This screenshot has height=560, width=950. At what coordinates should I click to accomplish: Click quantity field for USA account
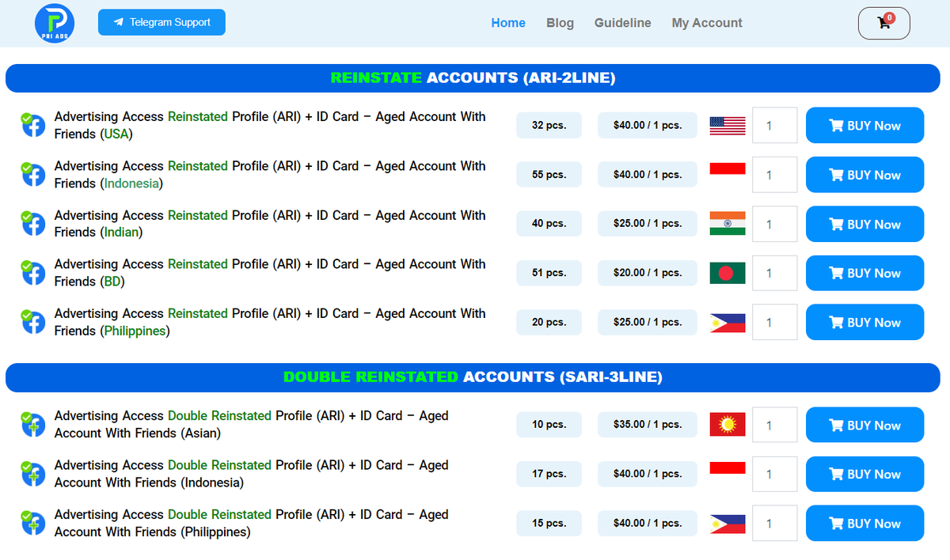774,125
